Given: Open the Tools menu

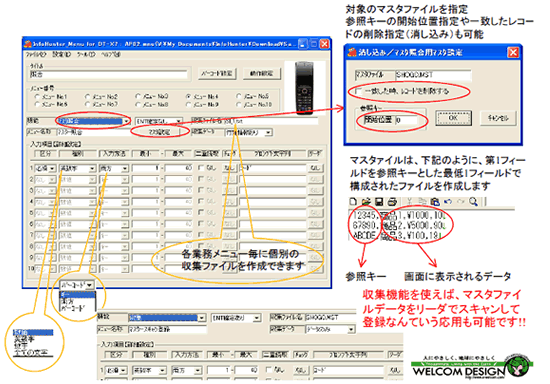Looking at the screenshot, I should [86, 54].
